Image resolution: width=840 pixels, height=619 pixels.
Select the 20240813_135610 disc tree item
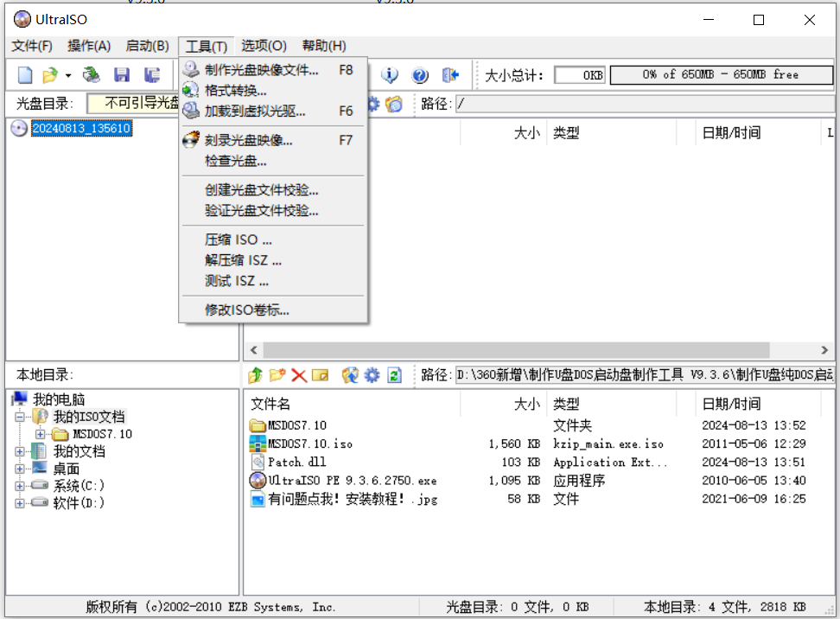coord(81,128)
